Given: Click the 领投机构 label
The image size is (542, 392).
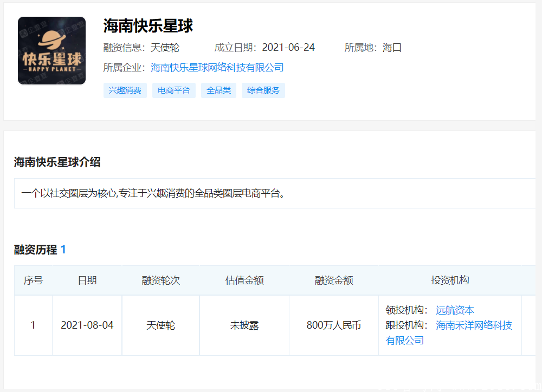Looking at the screenshot, I should click(x=406, y=310).
